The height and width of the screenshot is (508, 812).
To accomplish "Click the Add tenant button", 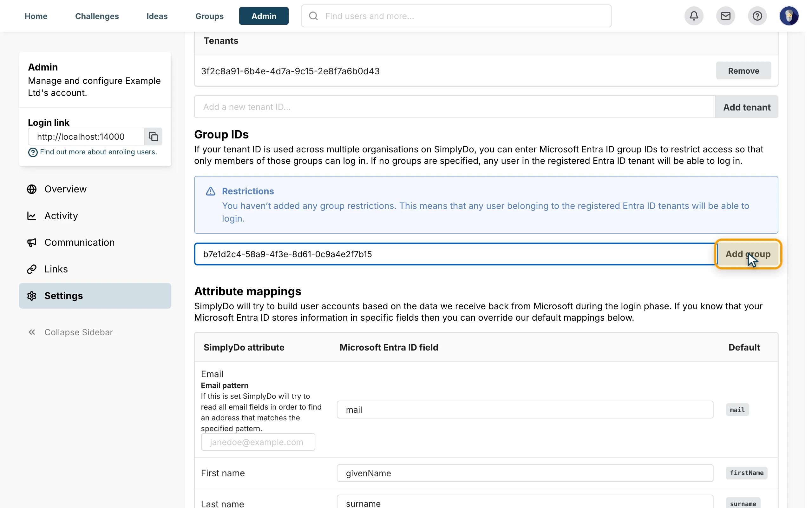I will click(x=747, y=107).
